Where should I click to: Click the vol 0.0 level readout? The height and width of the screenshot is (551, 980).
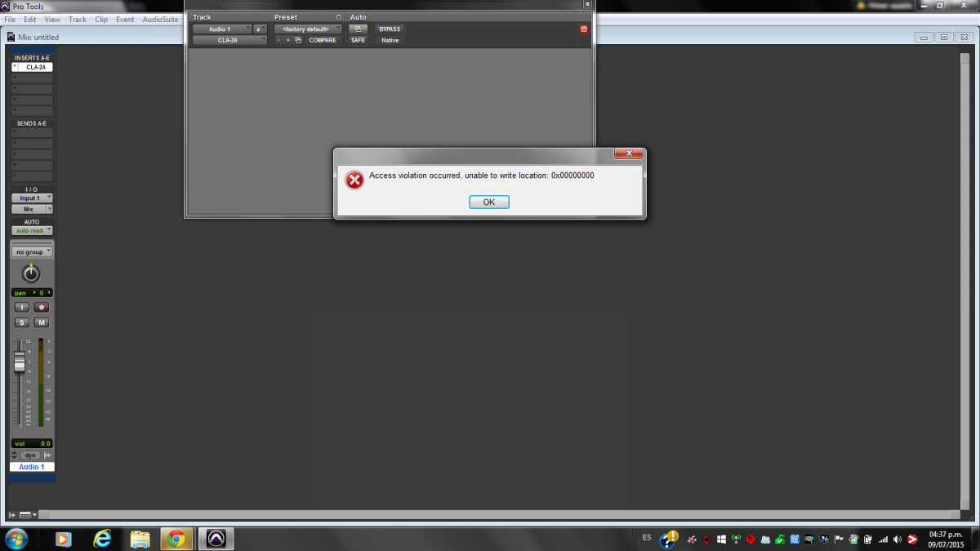click(32, 443)
